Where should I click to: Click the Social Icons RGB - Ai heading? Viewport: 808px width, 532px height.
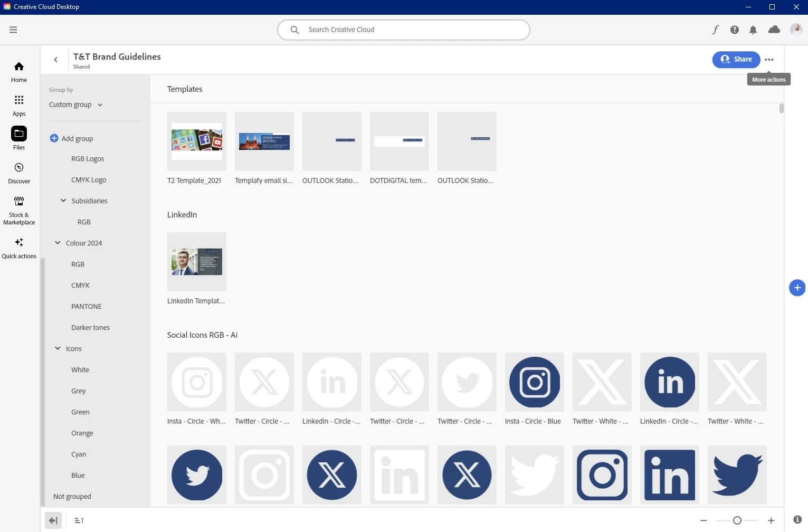(202, 335)
